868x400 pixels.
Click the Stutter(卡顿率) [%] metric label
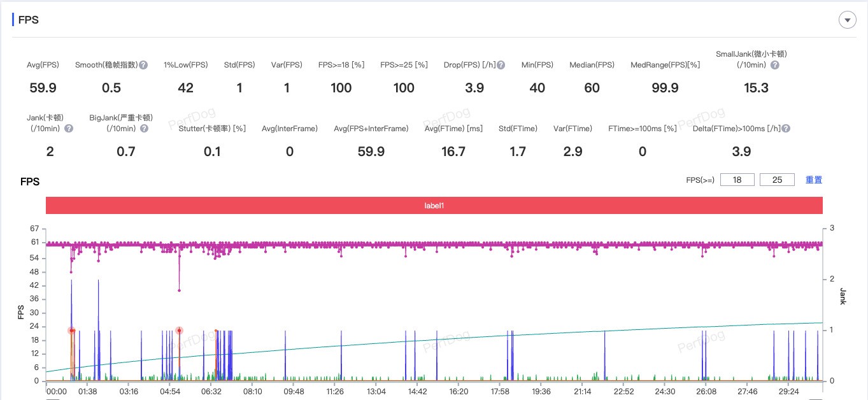213,128
